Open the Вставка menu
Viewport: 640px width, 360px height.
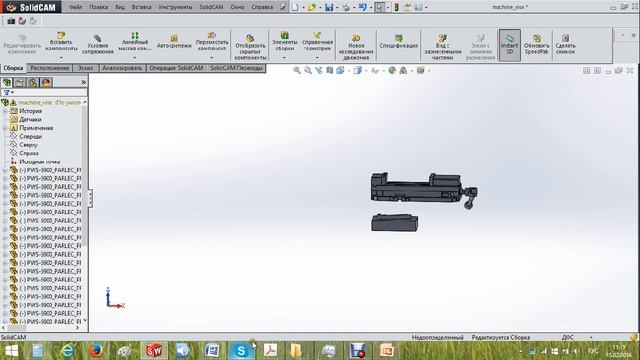(x=142, y=7)
